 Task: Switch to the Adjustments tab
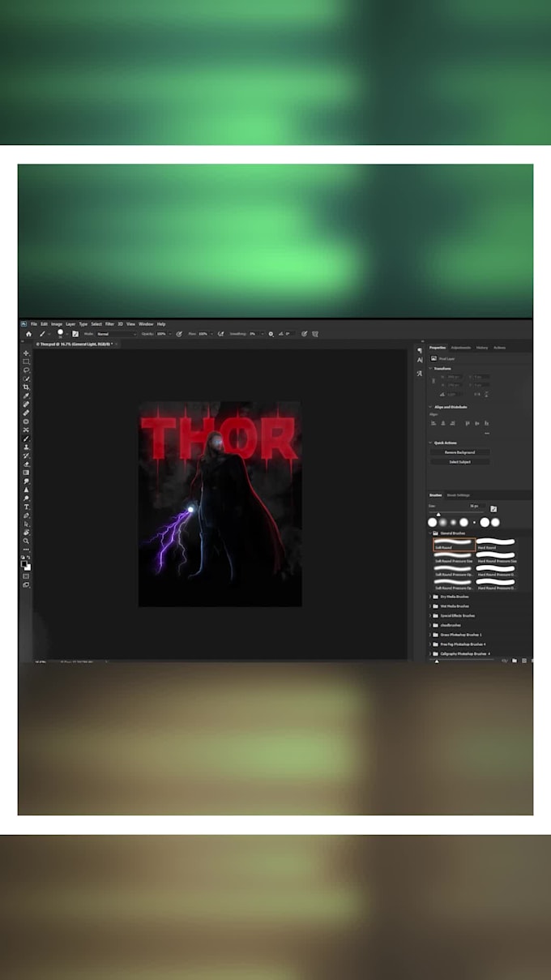pyautogui.click(x=461, y=348)
